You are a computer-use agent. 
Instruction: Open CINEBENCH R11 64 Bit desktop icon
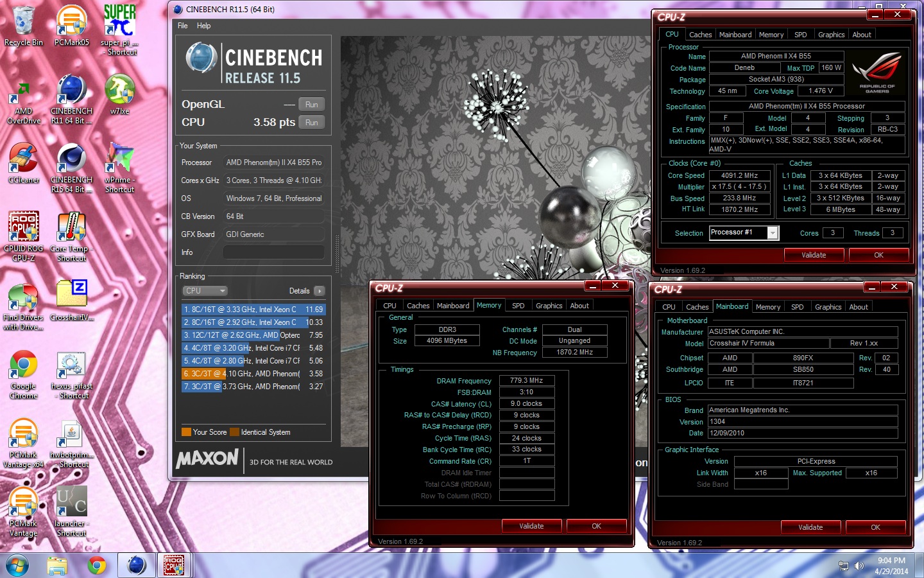tap(72, 100)
